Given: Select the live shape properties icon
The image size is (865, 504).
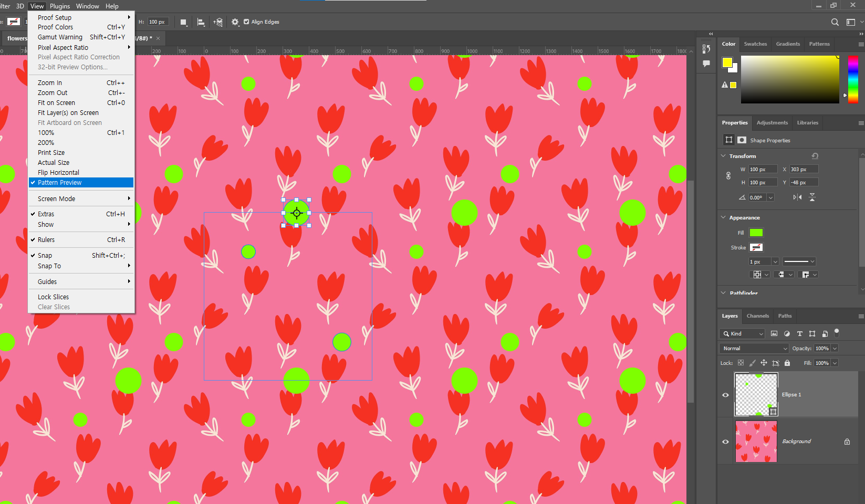Looking at the screenshot, I should (x=728, y=140).
